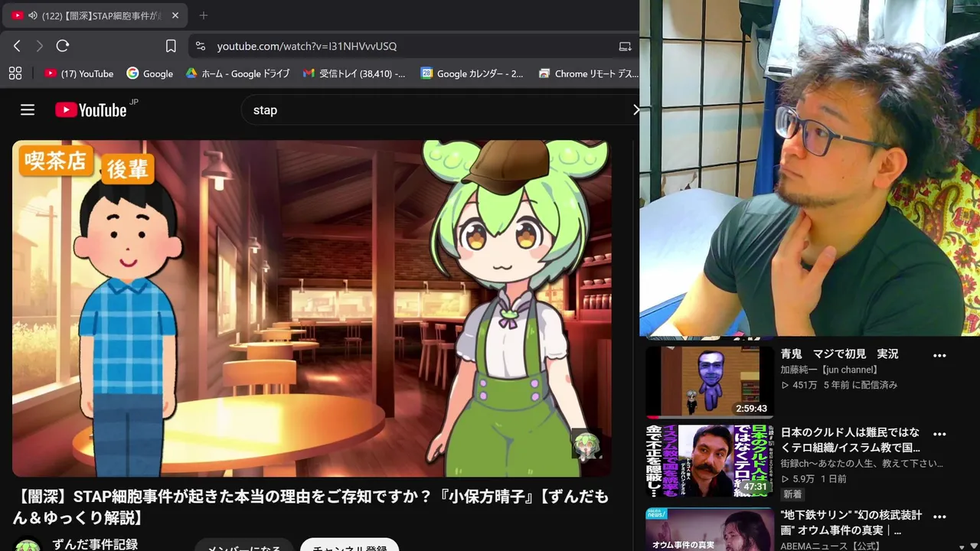Viewport: 980px width, 551px height.
Task: Open the ずんだ事件記録 channel name
Action: click(x=95, y=544)
